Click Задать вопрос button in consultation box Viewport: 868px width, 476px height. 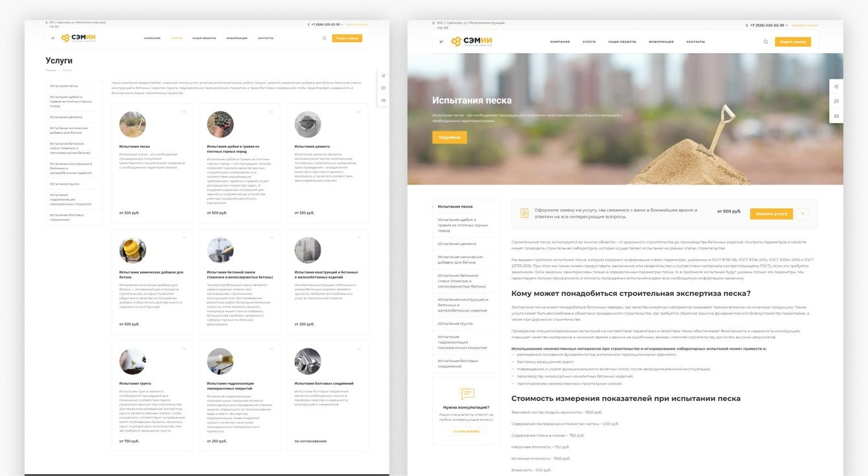point(466,431)
